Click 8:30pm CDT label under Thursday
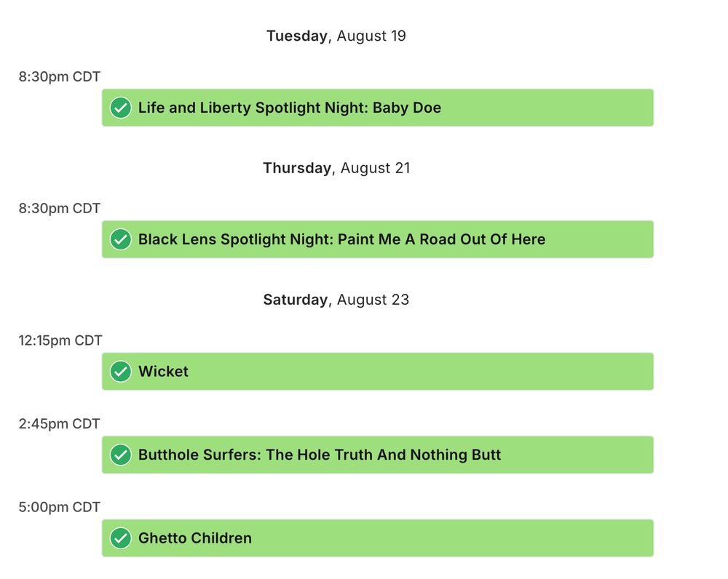Viewport: 728px width, 579px height. point(59,208)
